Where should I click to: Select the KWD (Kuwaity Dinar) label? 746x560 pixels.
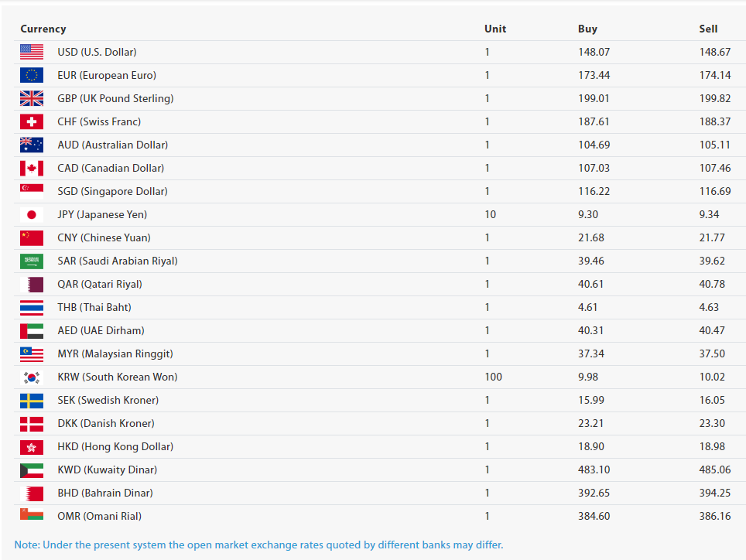(x=107, y=470)
